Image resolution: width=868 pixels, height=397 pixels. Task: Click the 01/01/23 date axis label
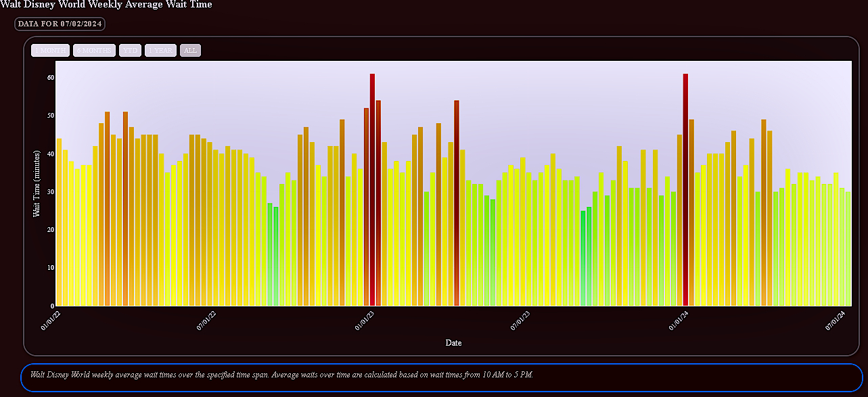click(365, 321)
